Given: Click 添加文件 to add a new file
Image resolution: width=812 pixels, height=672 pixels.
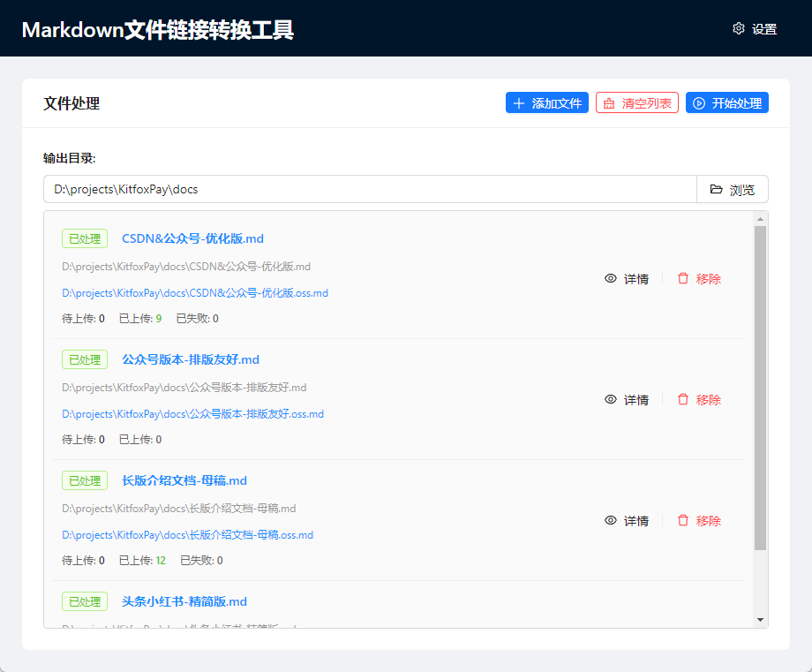Looking at the screenshot, I should point(546,102).
